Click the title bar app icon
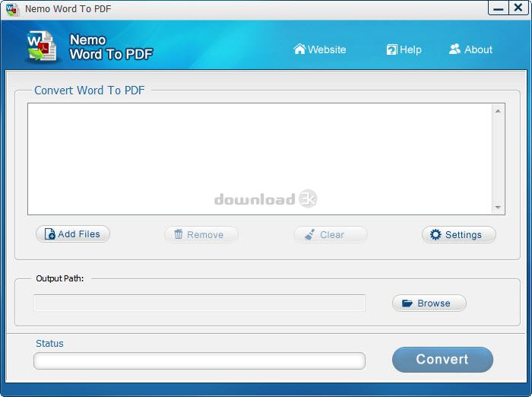532x397 pixels. coord(13,9)
